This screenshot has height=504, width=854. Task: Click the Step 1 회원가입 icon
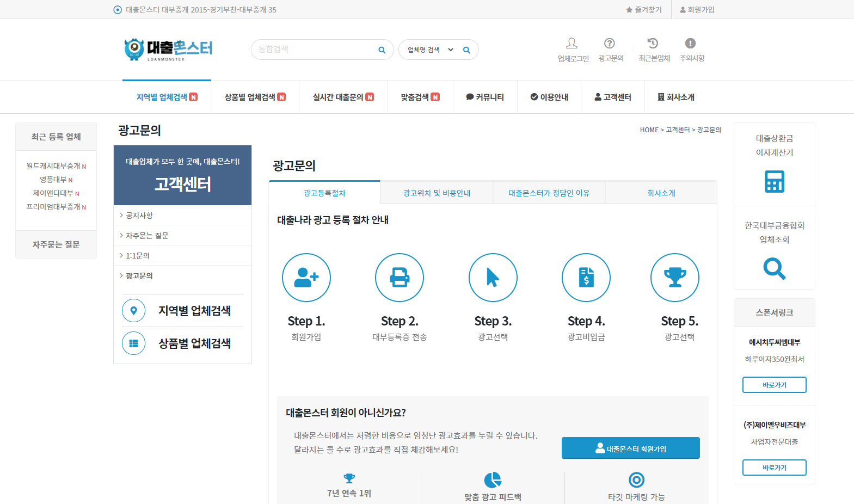(306, 278)
